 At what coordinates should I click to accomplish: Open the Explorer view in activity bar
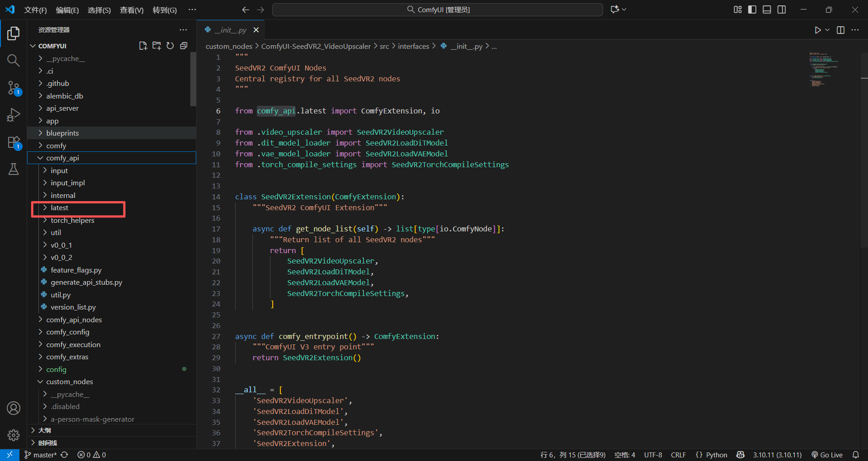click(x=14, y=33)
